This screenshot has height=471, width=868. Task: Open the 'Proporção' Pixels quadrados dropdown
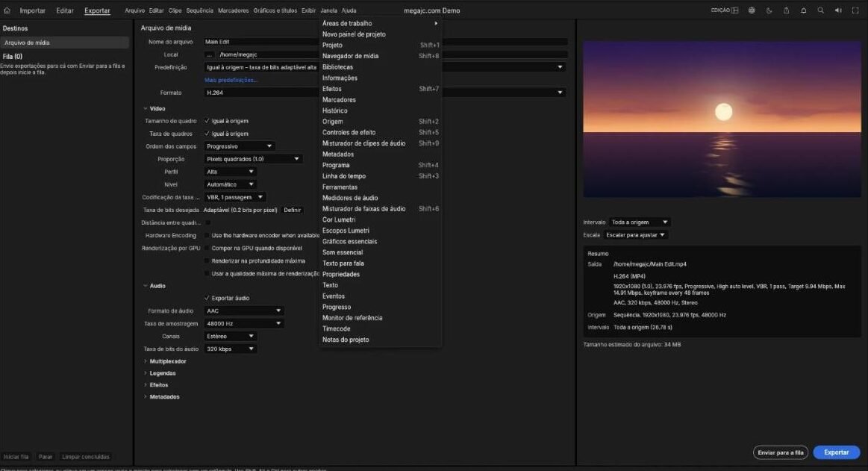(x=252, y=159)
